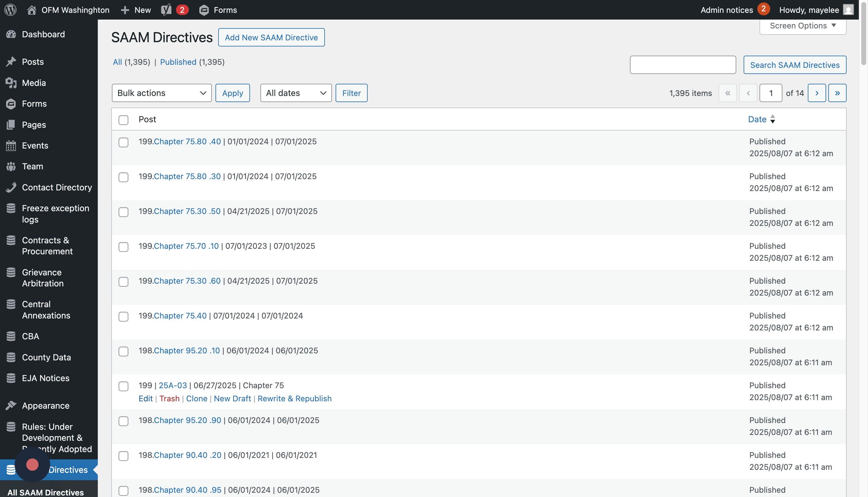Viewport: 868px width, 497px height.
Task: Open Media via its sidebar icon
Action: click(x=11, y=83)
